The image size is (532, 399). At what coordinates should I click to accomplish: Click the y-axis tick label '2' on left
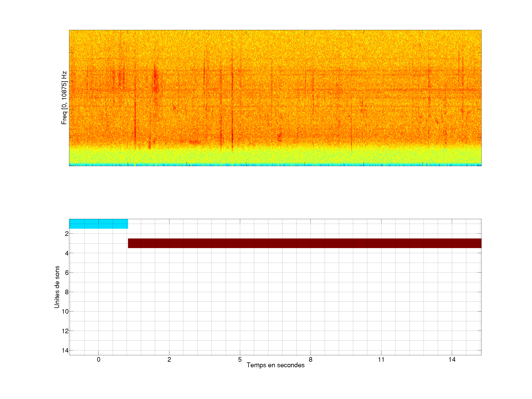coord(67,233)
